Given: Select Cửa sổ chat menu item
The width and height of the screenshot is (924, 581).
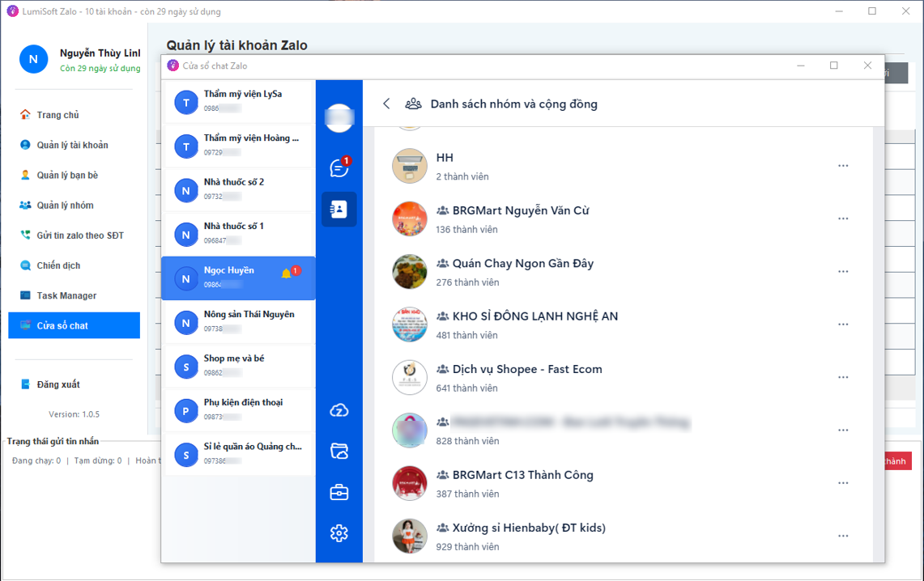Looking at the screenshot, I should pos(75,325).
